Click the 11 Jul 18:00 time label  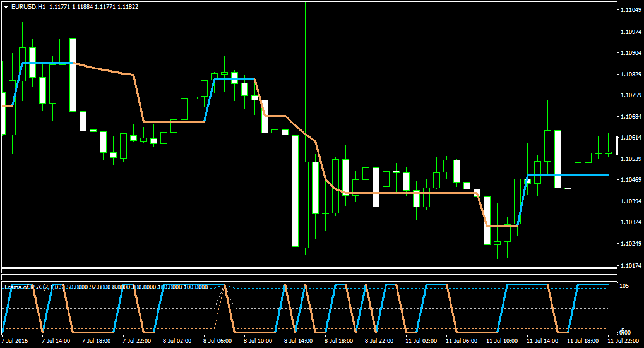[x=583, y=341]
